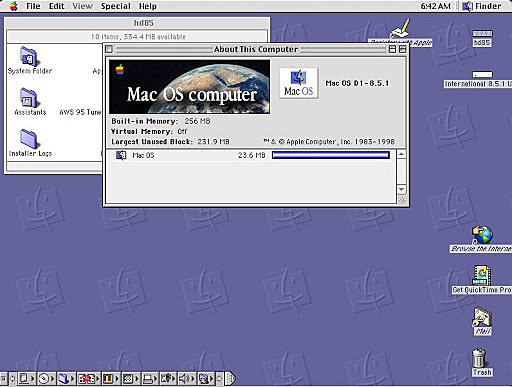Click the About window resize grip
512x387 pixels.
(x=402, y=199)
